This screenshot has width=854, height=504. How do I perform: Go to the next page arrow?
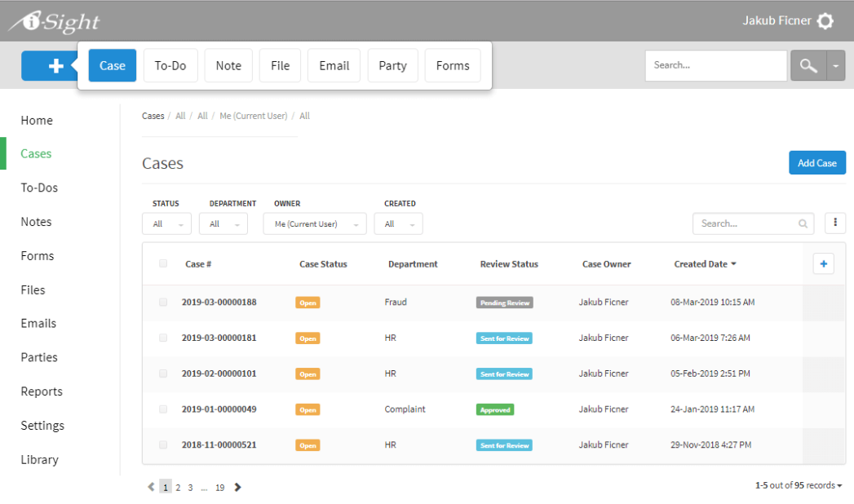point(237,487)
